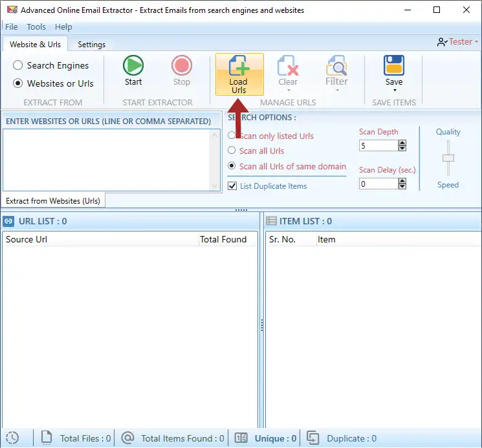The height and width of the screenshot is (448, 482).
Task: Select Extract from Websites (Urls) tab
Action: click(53, 201)
